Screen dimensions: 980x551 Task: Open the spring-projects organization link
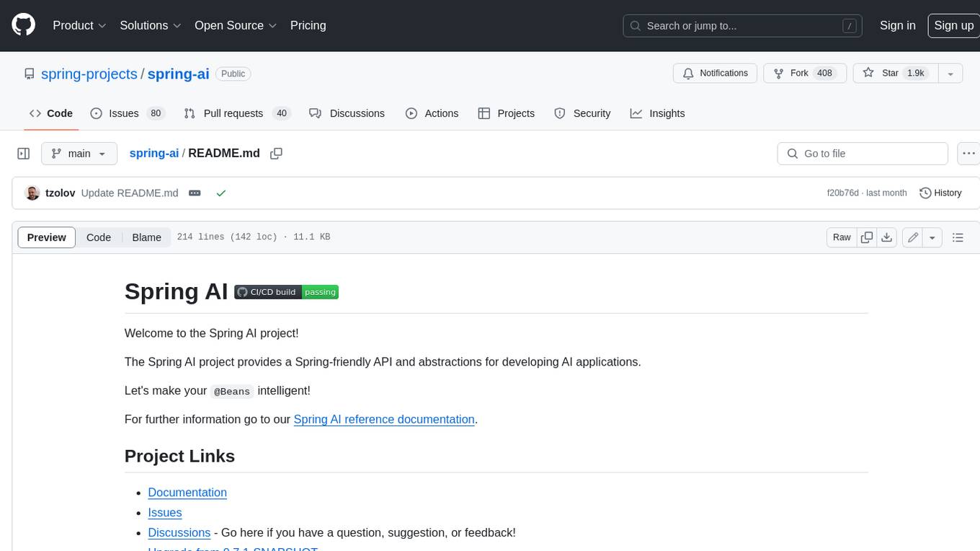click(x=89, y=74)
